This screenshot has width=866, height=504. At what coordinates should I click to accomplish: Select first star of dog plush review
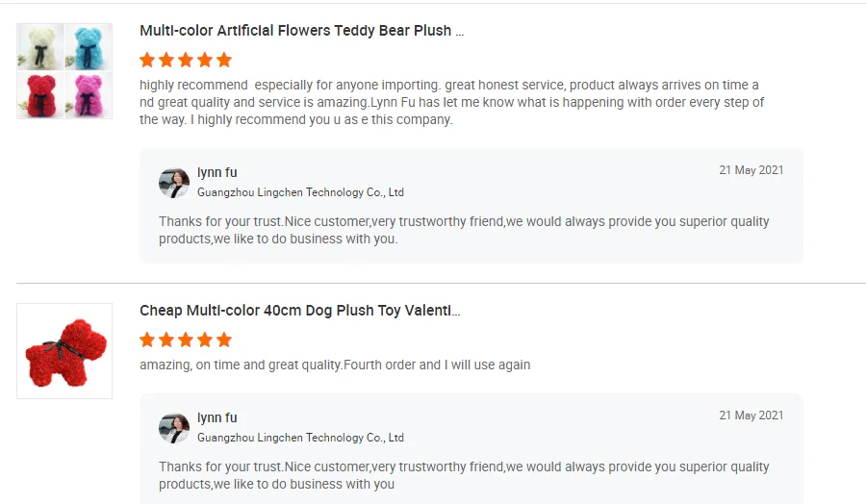click(x=147, y=340)
